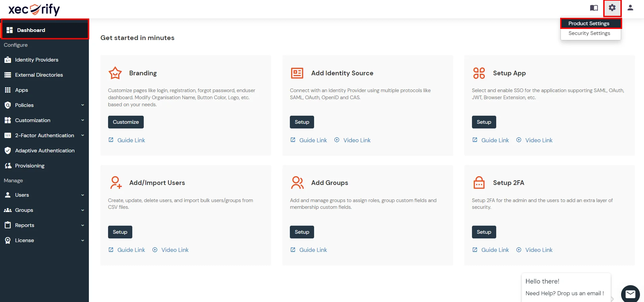
Task: Click the settings gear icon
Action: 612,7
